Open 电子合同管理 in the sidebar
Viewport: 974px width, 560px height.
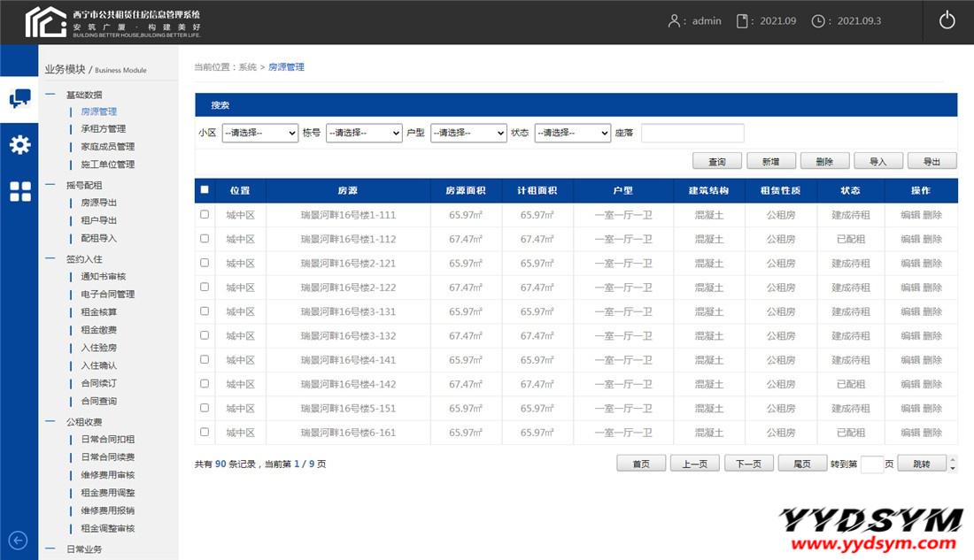pos(107,295)
